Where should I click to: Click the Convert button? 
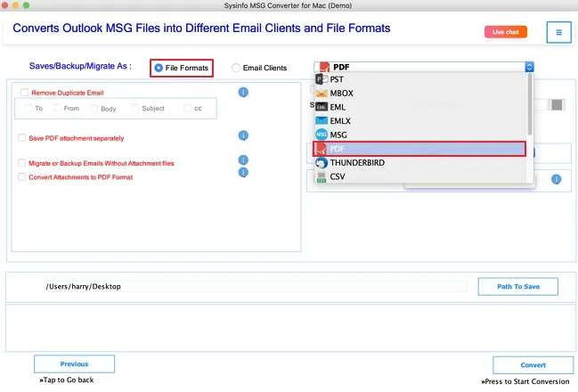click(x=533, y=365)
